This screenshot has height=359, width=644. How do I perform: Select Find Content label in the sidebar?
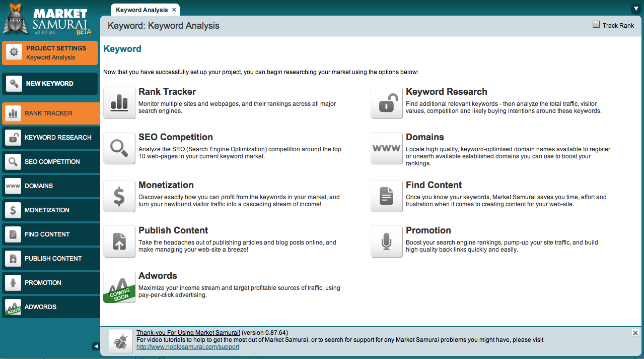pyautogui.click(x=47, y=234)
